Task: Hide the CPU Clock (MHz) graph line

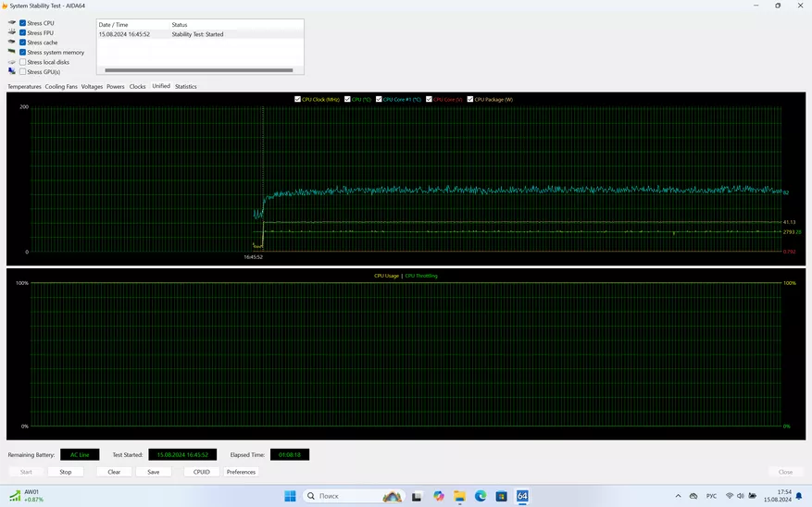Action: 297,99
